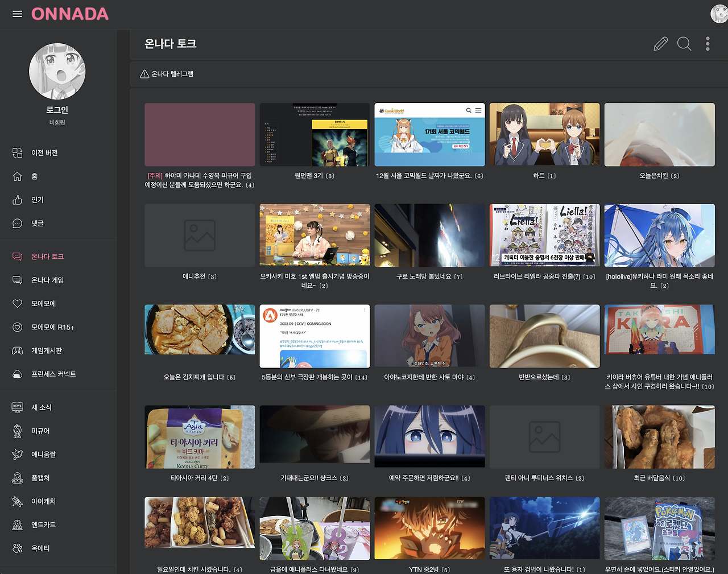Screen dimensions: 728x574
Task: Click the 댓글 speech bubble icon
Action: [18, 223]
